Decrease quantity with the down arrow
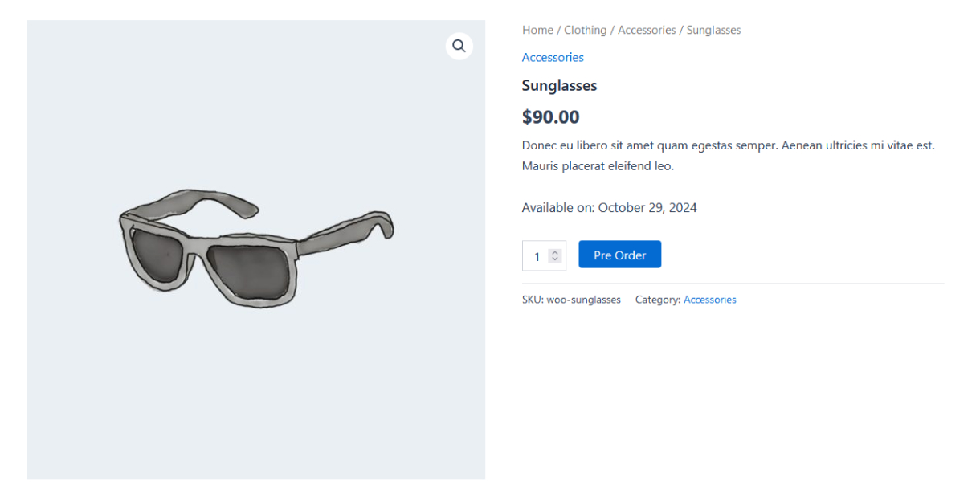 [x=554, y=259]
